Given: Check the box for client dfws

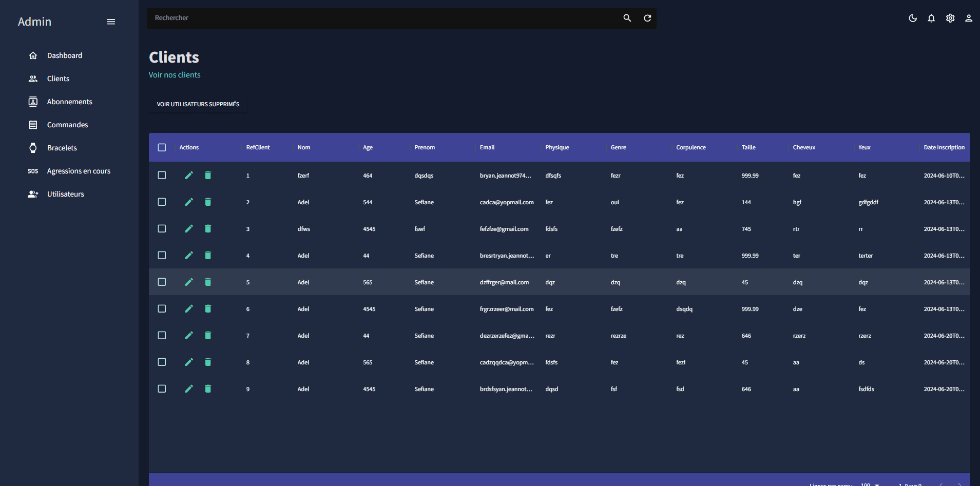Looking at the screenshot, I should (162, 228).
